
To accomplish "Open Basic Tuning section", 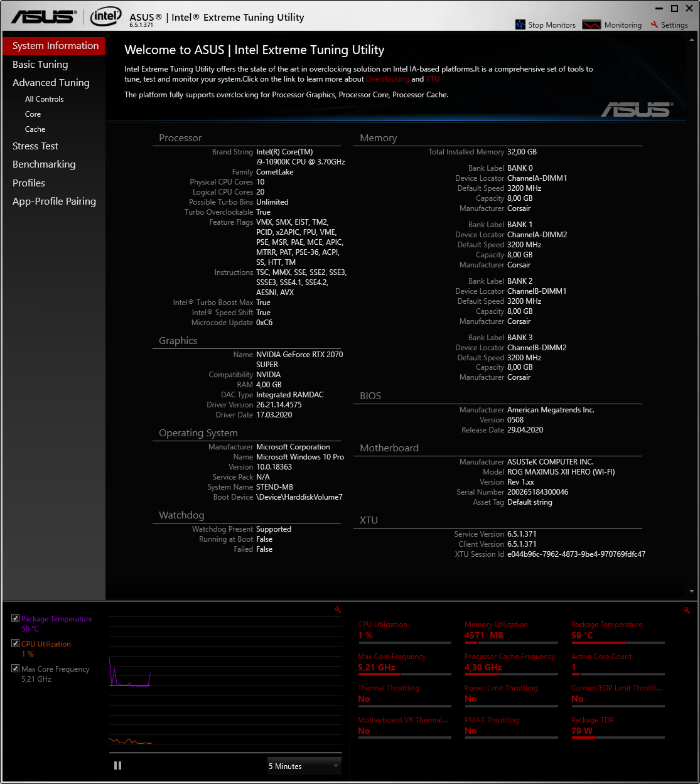I will pyautogui.click(x=40, y=64).
